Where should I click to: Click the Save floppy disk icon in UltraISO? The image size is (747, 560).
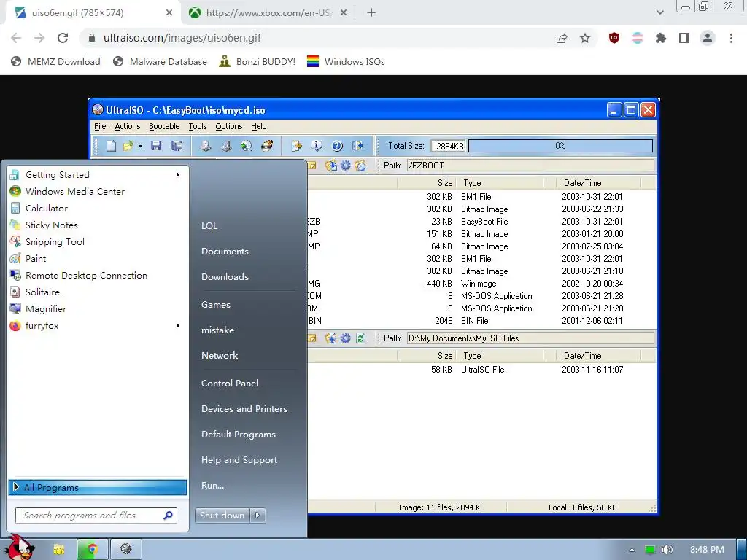tap(156, 146)
